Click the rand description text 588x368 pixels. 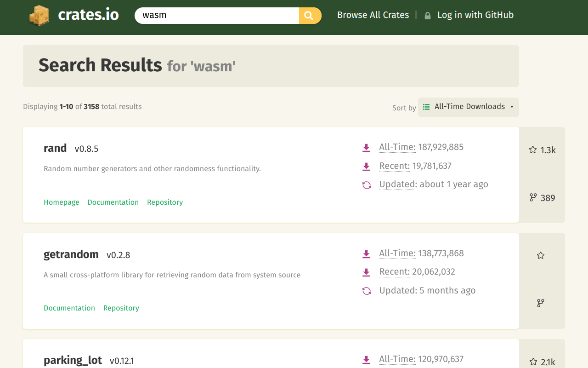(x=152, y=169)
